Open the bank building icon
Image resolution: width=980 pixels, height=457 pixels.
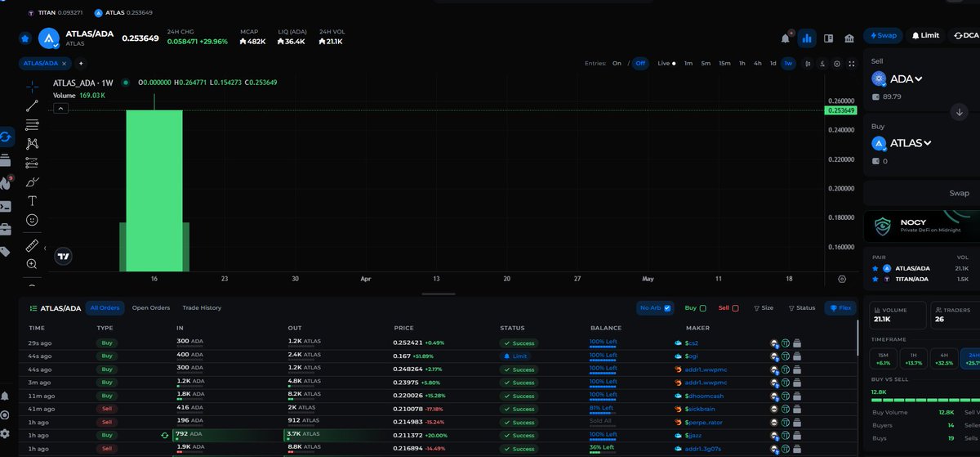(x=849, y=38)
